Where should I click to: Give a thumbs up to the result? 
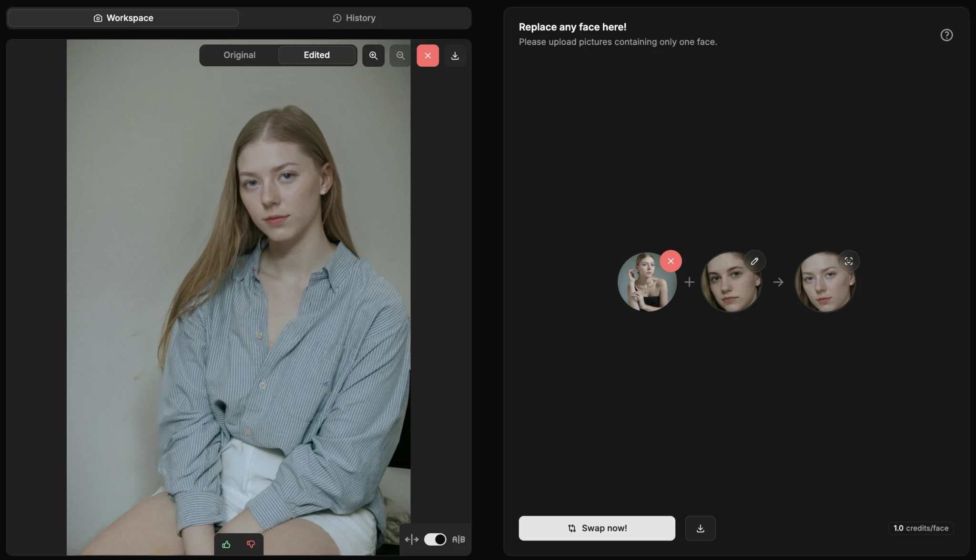pyautogui.click(x=226, y=544)
